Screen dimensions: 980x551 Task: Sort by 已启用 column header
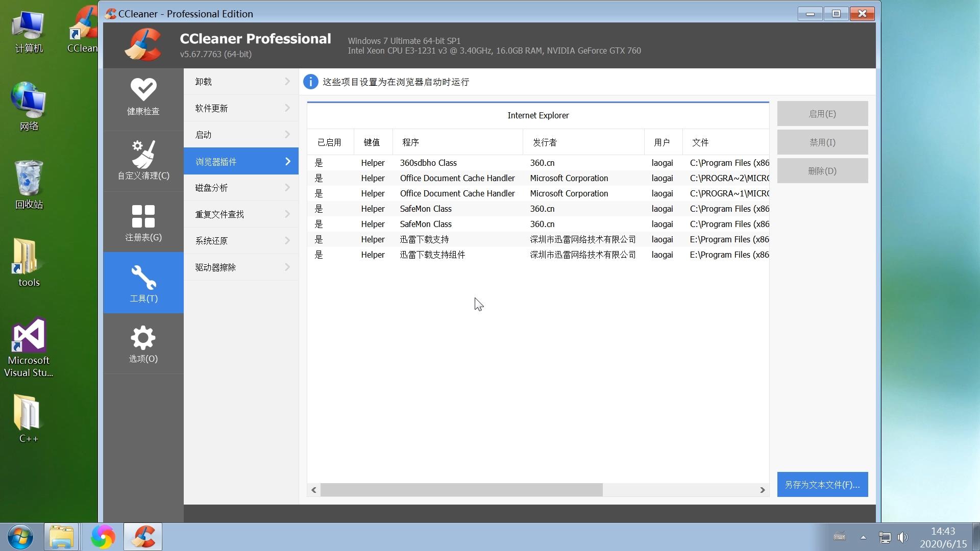[x=330, y=142]
